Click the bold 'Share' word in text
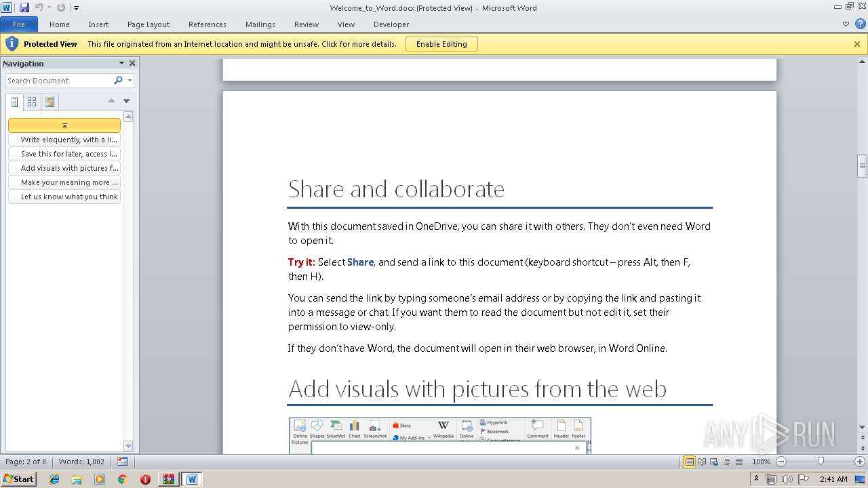The image size is (868, 488). coord(360,262)
